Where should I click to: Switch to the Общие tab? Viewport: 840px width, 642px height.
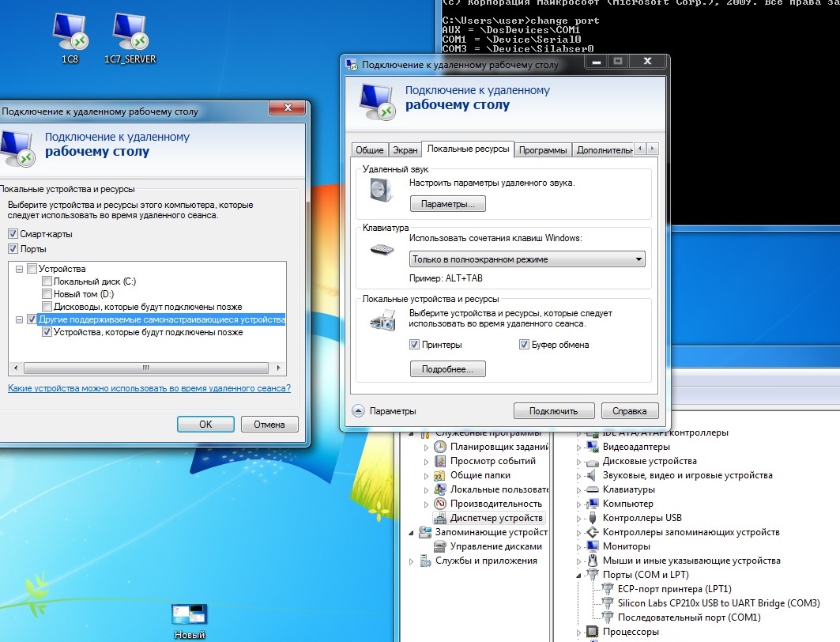point(370,150)
